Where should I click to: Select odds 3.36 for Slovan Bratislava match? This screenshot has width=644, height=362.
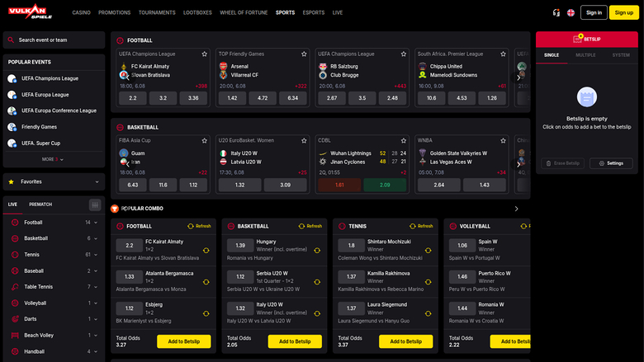click(x=193, y=98)
